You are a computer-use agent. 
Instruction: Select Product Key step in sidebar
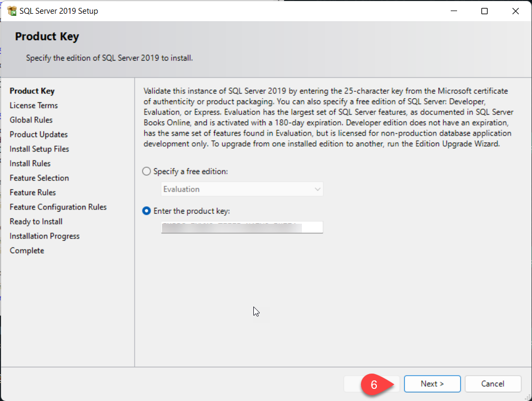(32, 91)
